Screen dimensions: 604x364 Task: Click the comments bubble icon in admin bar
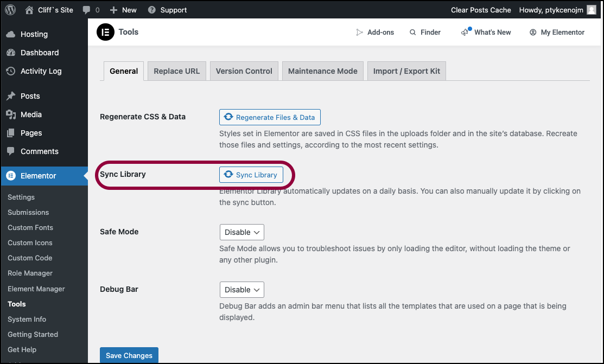click(x=87, y=10)
